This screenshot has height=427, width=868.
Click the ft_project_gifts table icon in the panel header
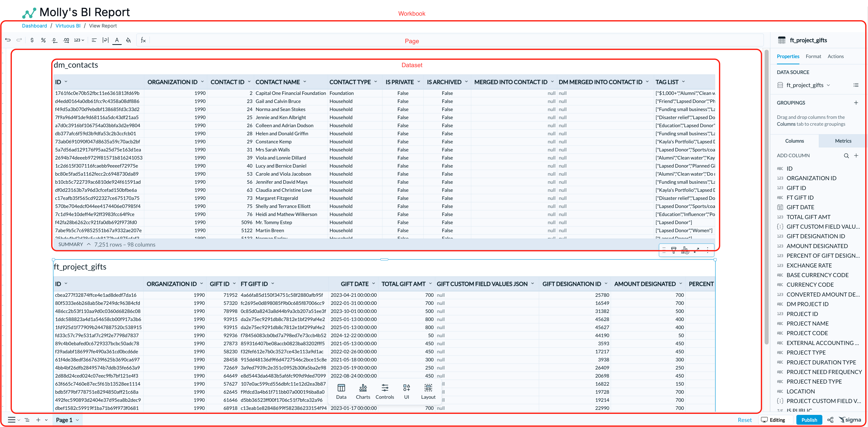tap(782, 40)
